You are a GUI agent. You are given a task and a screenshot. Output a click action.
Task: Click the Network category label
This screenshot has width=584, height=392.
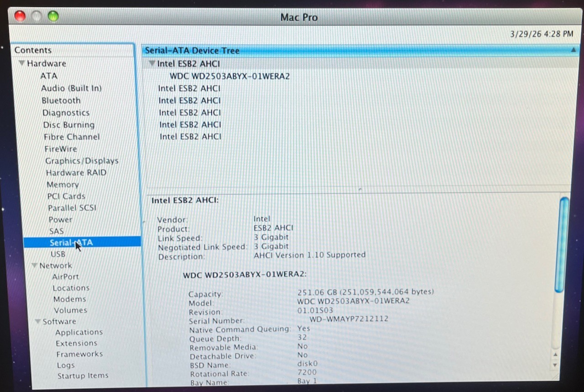[56, 266]
